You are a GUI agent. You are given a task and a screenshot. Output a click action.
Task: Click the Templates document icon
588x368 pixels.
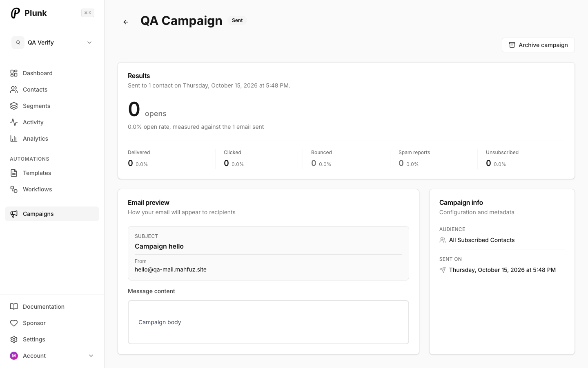pos(14,173)
